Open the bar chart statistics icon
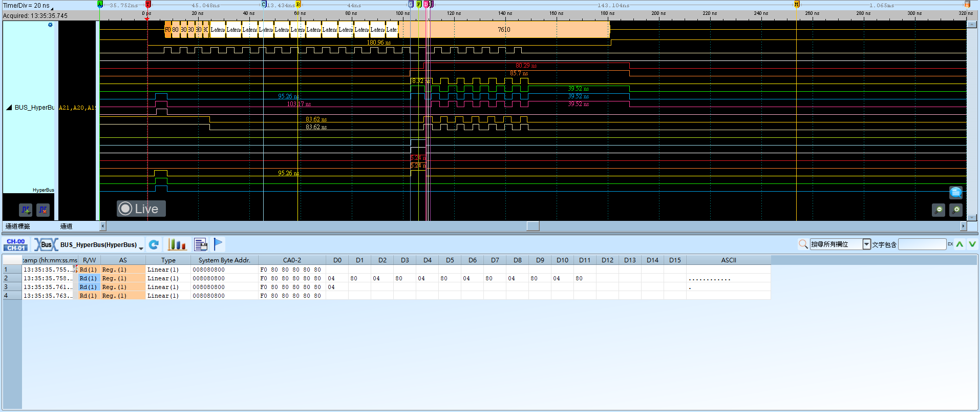Screen dimensions: 980x412 click(x=177, y=244)
